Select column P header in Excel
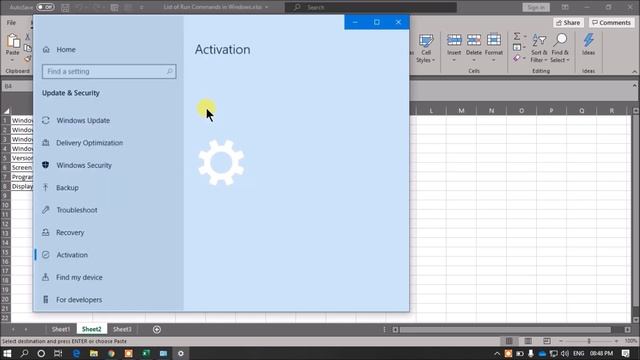This screenshot has width=640, height=360. point(551,111)
